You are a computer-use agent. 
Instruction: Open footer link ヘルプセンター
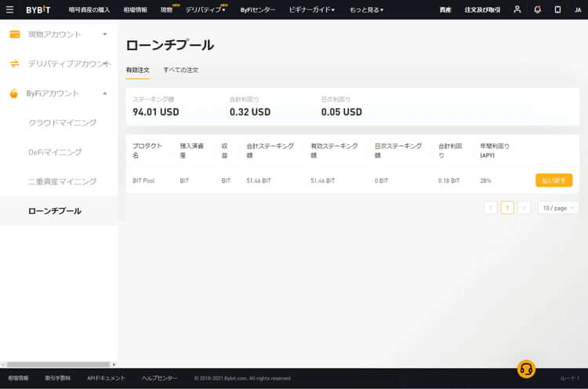click(x=159, y=379)
